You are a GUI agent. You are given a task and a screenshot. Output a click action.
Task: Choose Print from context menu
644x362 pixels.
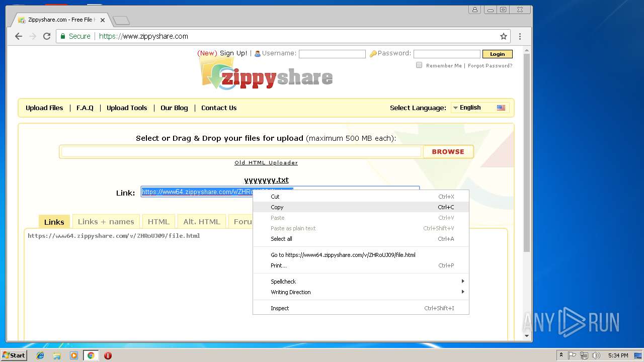tap(361, 265)
